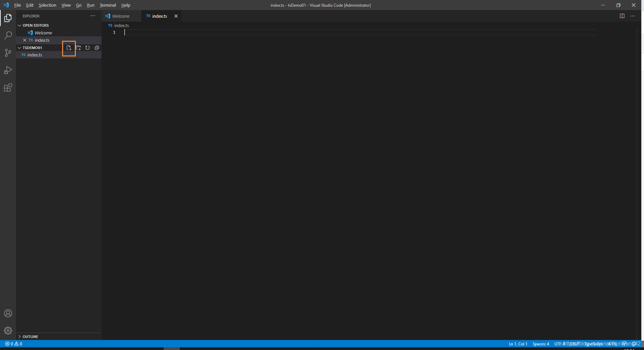Click the EXPLORER panel title
644x350 pixels.
point(31,16)
